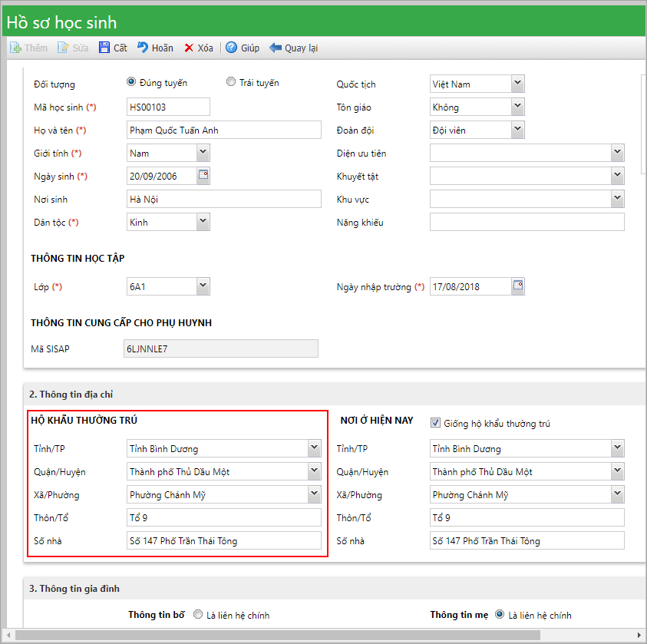647x644 pixels.
Task: Click the Cất save icon
Action: [104, 48]
